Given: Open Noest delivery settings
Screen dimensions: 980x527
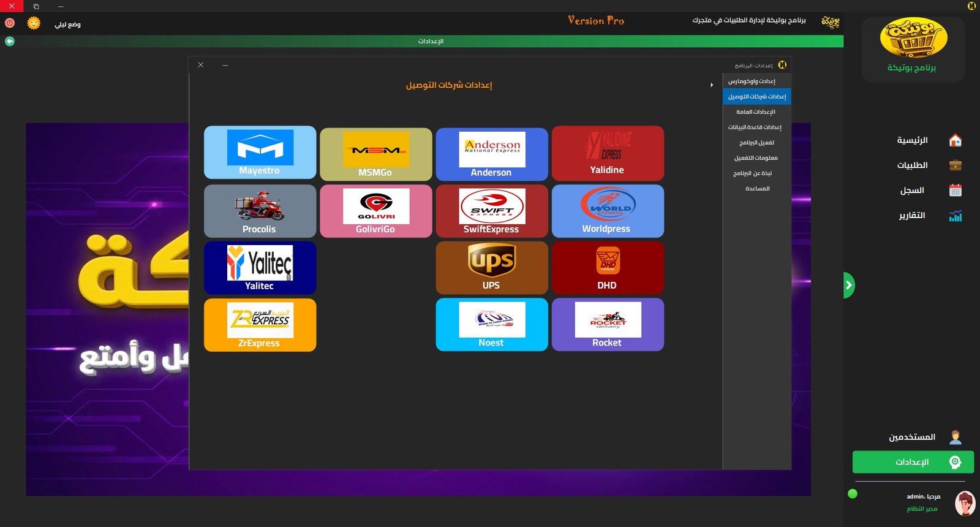Looking at the screenshot, I should pyautogui.click(x=491, y=325).
